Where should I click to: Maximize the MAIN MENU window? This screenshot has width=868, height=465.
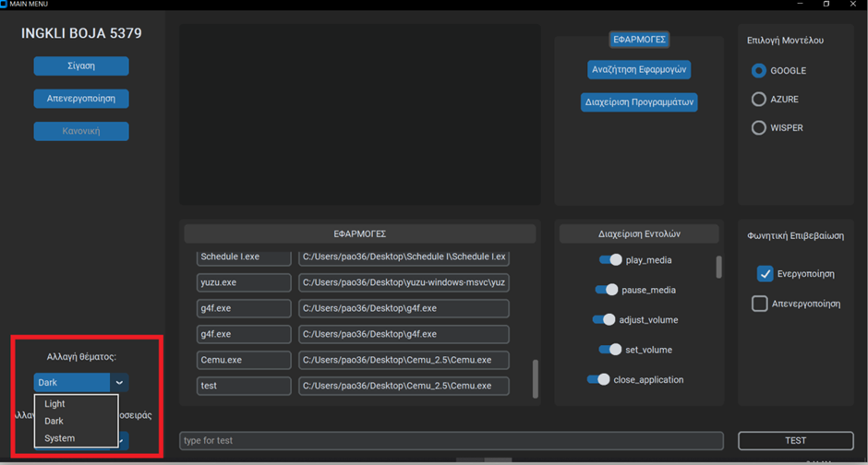826,4
